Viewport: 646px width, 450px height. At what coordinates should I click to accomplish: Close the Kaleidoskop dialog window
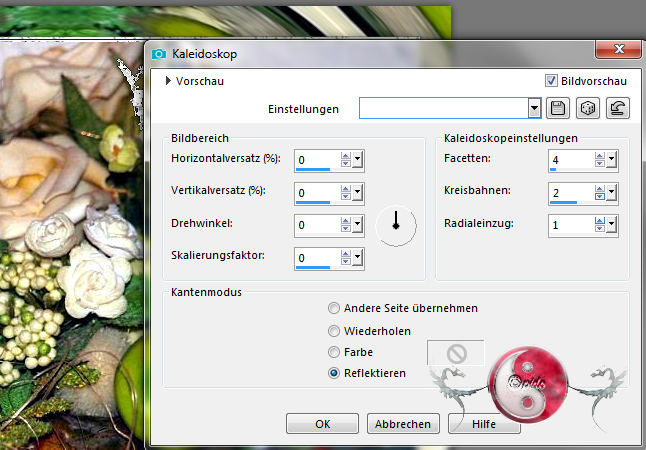[617, 50]
